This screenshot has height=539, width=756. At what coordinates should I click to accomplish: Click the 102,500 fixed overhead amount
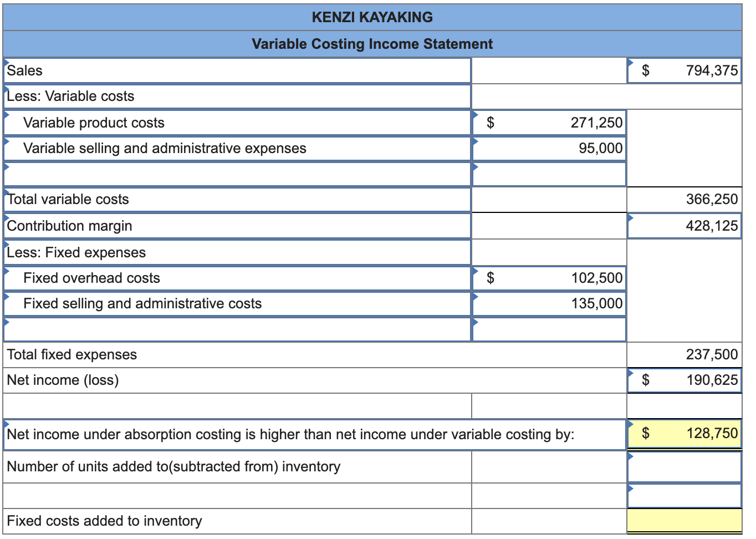[549, 278]
